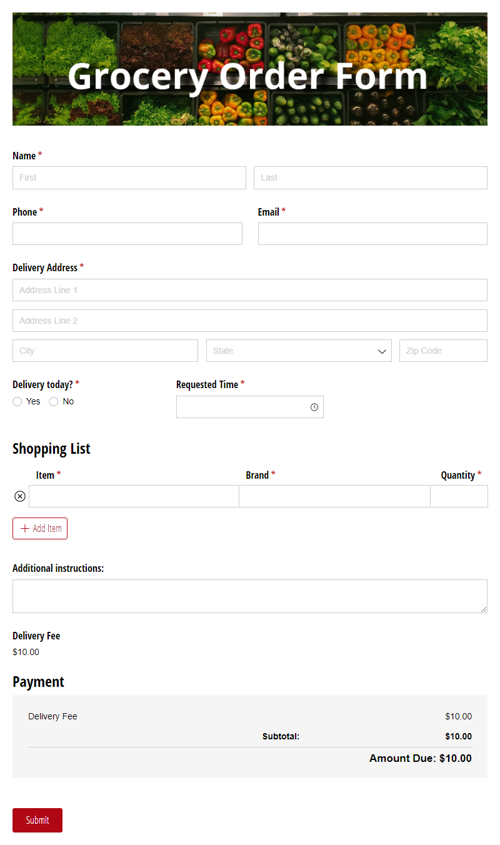Click the shopping list Quantity field
The image size is (500, 845).
pyautogui.click(x=459, y=496)
